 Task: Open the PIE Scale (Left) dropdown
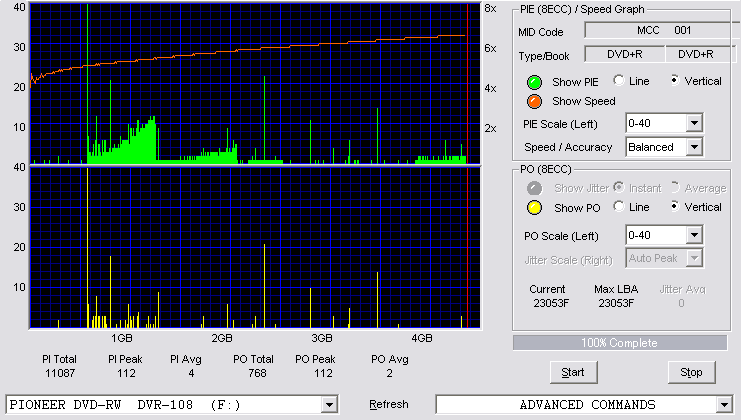pyautogui.click(x=694, y=123)
